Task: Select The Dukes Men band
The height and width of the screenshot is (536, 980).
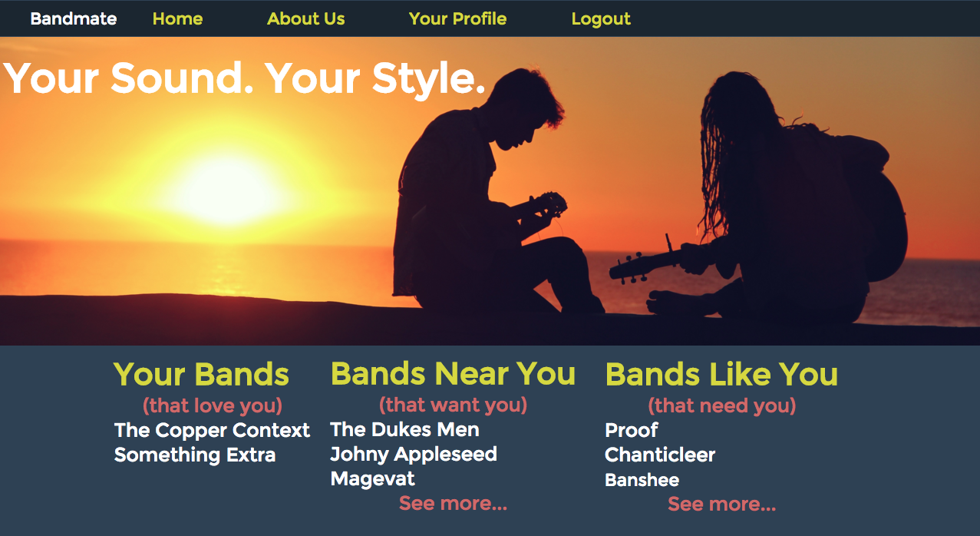Action: (x=404, y=429)
